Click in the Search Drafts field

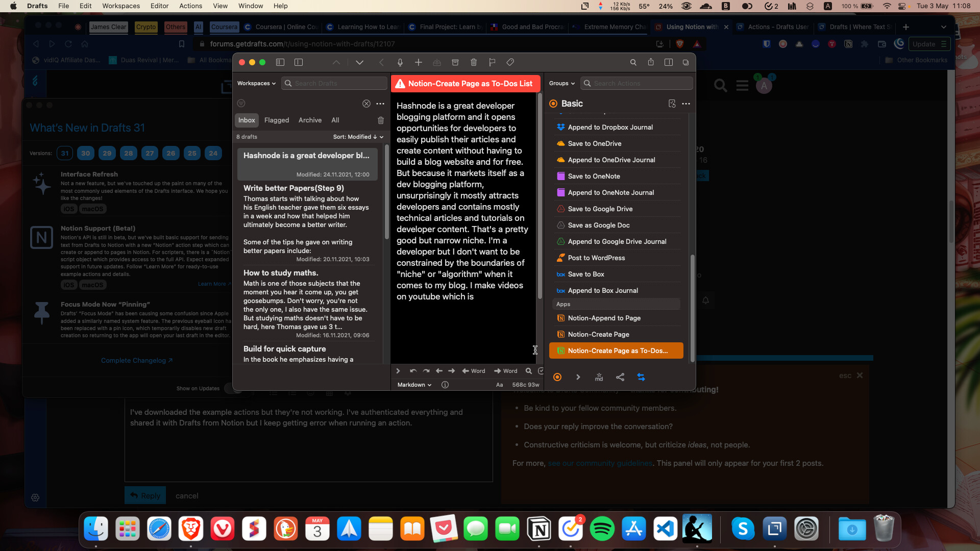point(334,83)
